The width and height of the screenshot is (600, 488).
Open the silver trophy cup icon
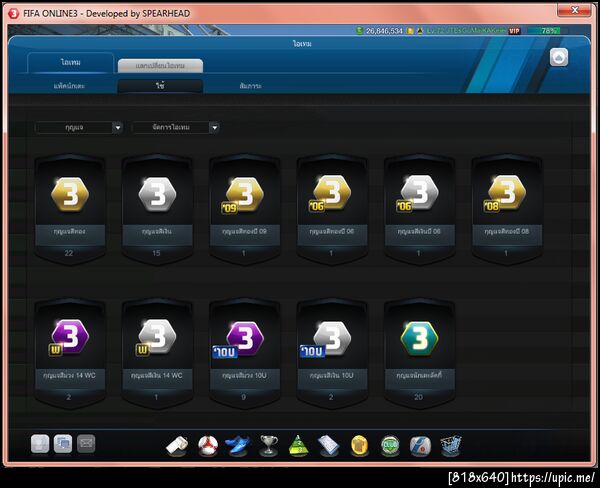pos(269,446)
